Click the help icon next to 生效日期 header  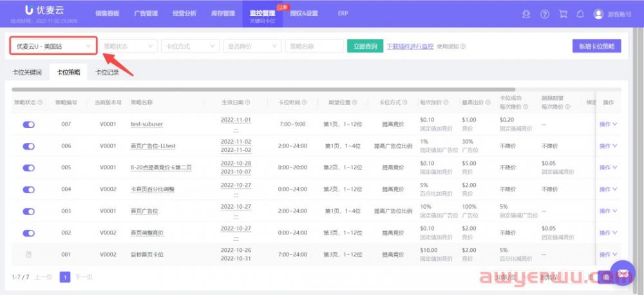(x=248, y=102)
